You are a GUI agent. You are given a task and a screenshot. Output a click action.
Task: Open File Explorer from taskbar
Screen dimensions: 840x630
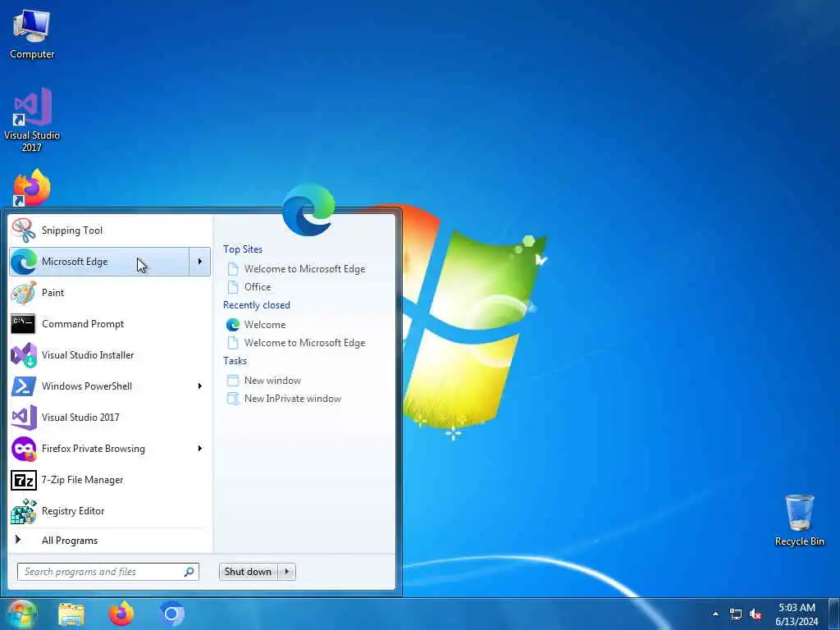click(71, 614)
